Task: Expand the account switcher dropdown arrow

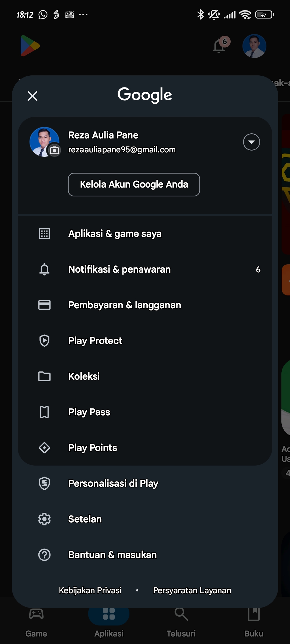Action: pyautogui.click(x=251, y=142)
